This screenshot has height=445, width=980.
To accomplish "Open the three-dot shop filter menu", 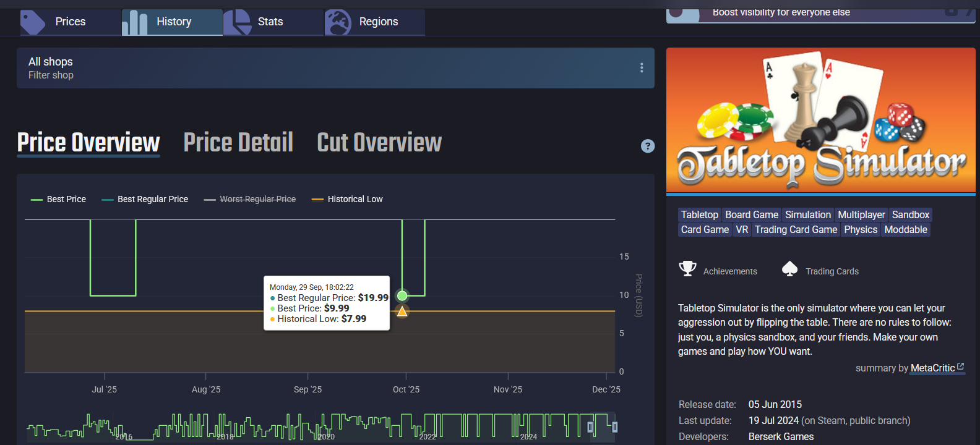I will click(x=642, y=68).
